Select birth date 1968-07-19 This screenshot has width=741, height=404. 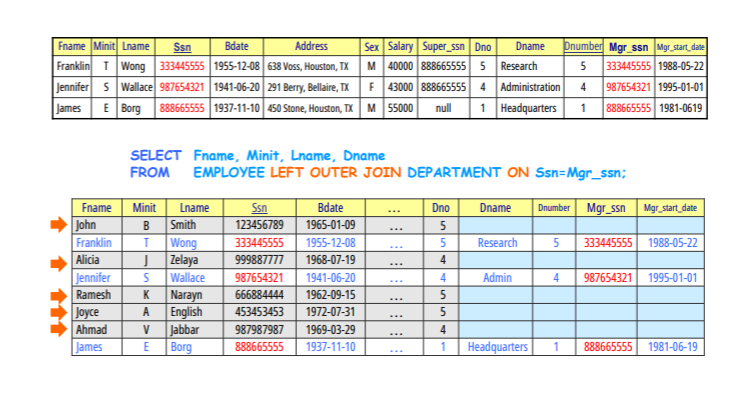click(330, 260)
